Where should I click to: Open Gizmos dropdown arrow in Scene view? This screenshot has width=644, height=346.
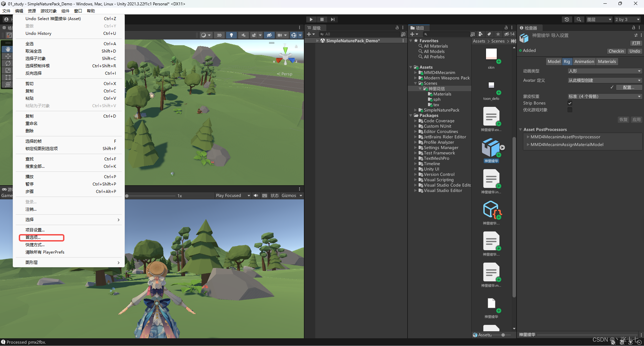[x=300, y=35]
